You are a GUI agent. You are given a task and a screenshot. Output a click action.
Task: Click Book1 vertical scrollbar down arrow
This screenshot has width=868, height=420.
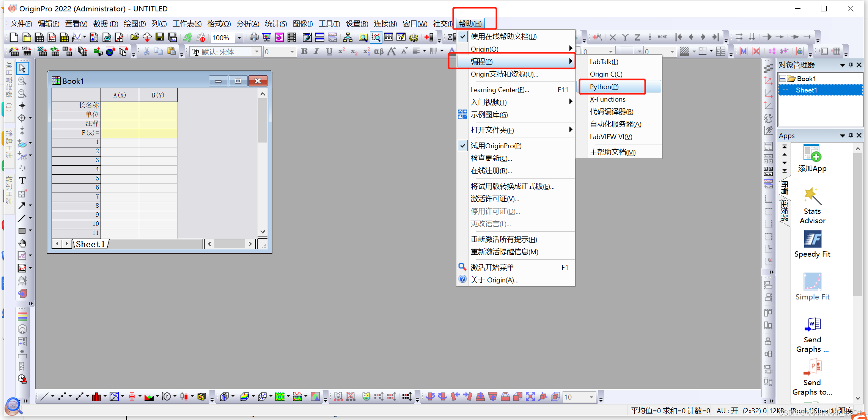point(263,232)
